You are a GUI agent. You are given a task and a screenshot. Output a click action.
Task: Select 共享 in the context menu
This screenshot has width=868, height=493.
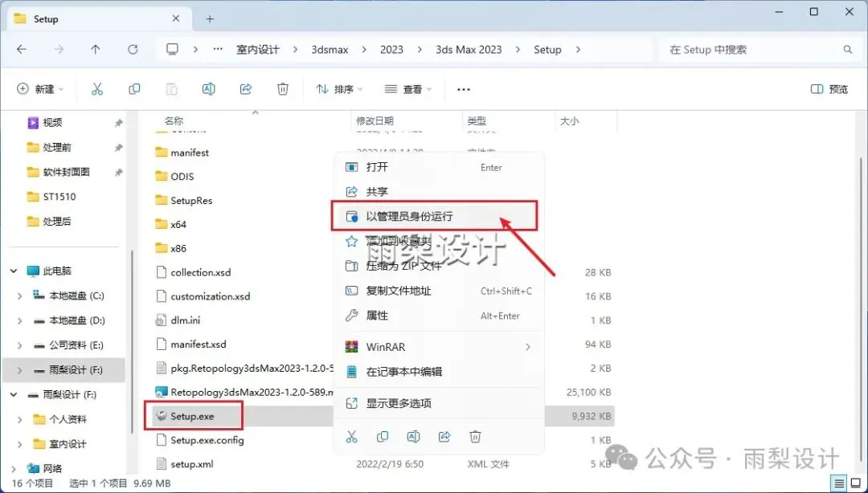439,192
